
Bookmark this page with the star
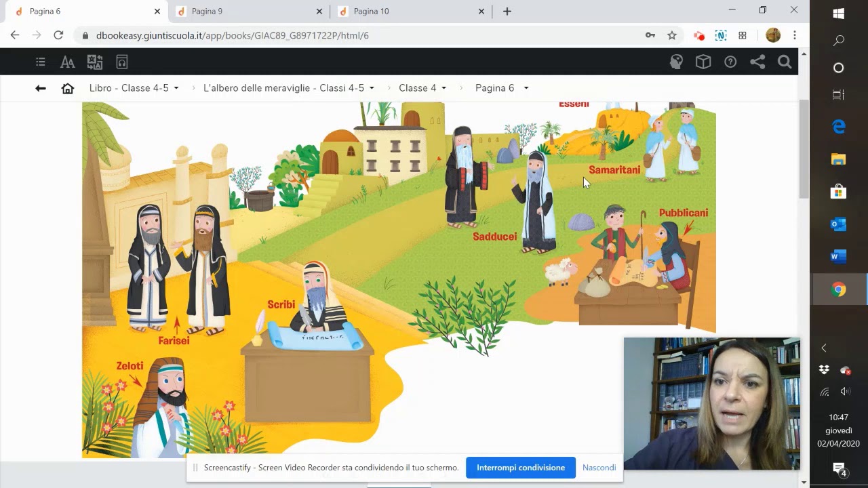tap(672, 35)
